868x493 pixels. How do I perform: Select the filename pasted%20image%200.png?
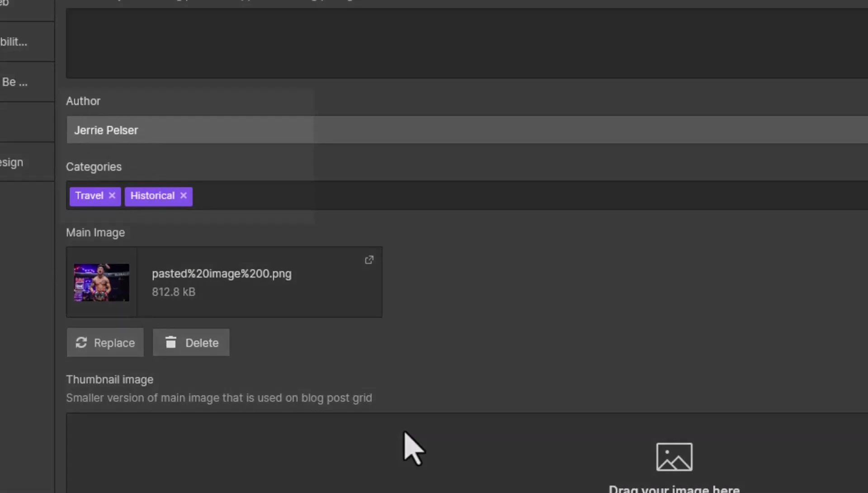(222, 274)
